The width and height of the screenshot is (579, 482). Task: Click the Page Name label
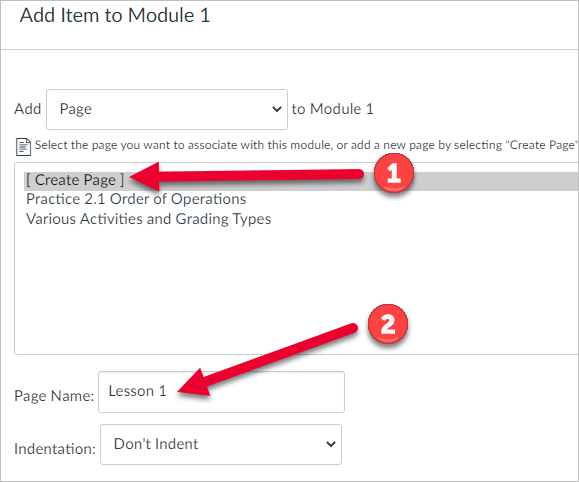(x=54, y=396)
